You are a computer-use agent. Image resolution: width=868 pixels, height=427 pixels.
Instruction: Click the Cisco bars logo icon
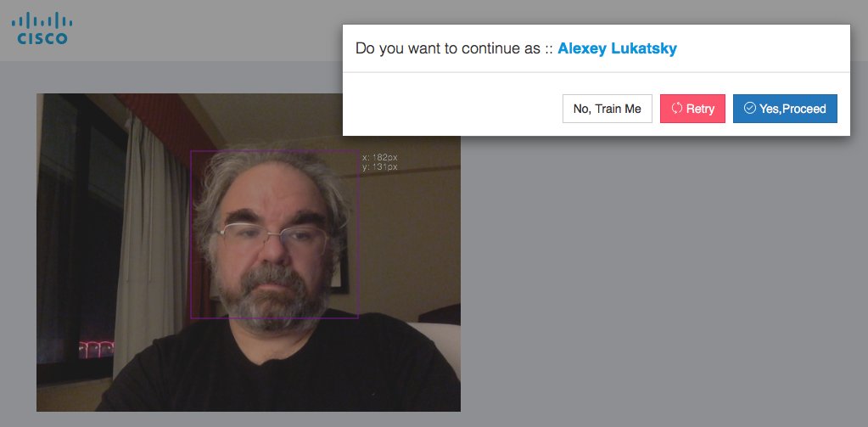(42, 20)
